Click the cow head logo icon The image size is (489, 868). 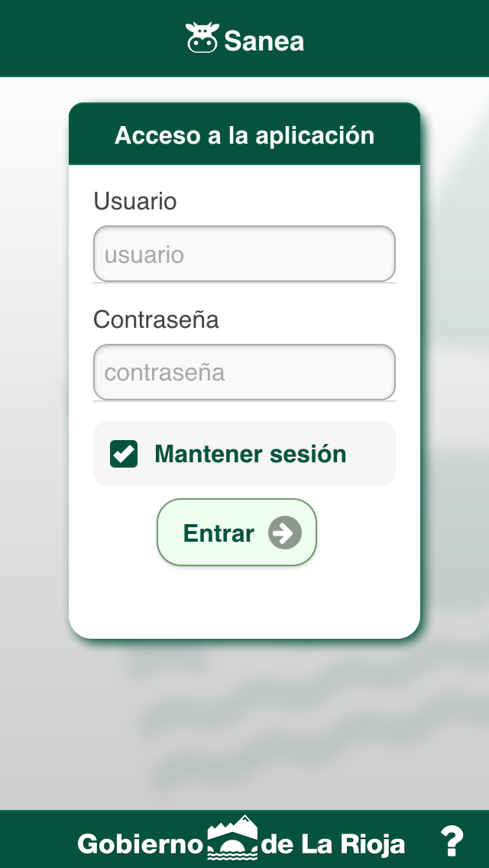[x=202, y=37]
